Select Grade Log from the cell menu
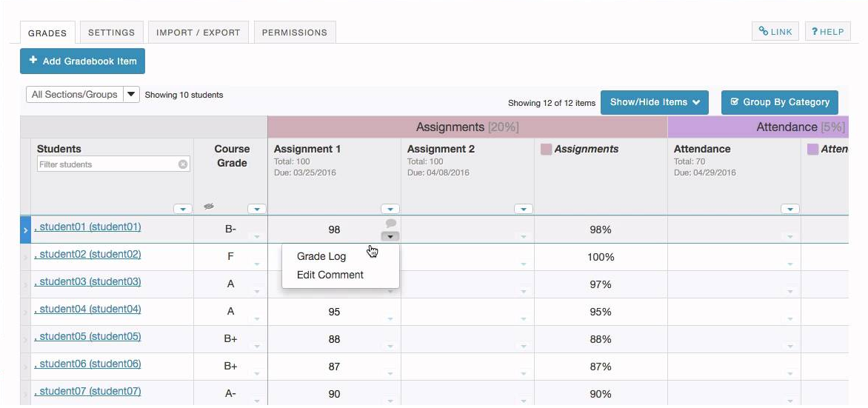The image size is (868, 408). coord(321,256)
